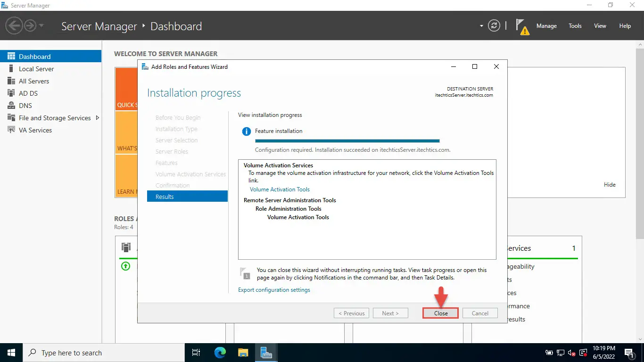
Task: Click the Close button in the wizard
Action: [x=441, y=313]
